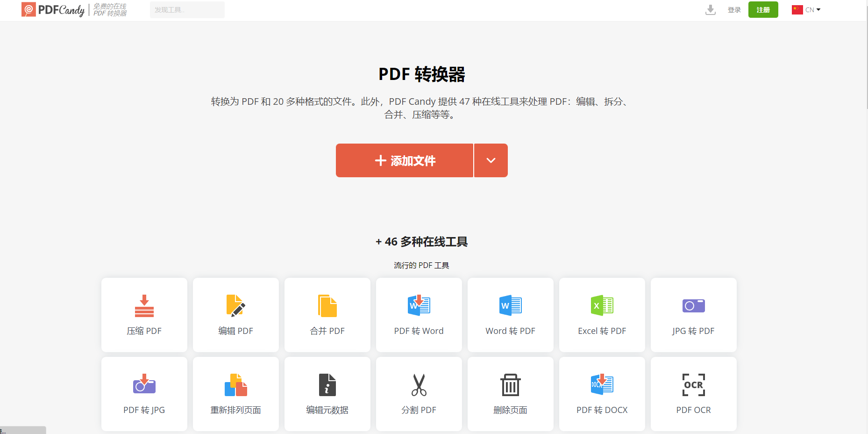Click the 重新排列页面 label text
The height and width of the screenshot is (434, 868).
click(x=236, y=410)
